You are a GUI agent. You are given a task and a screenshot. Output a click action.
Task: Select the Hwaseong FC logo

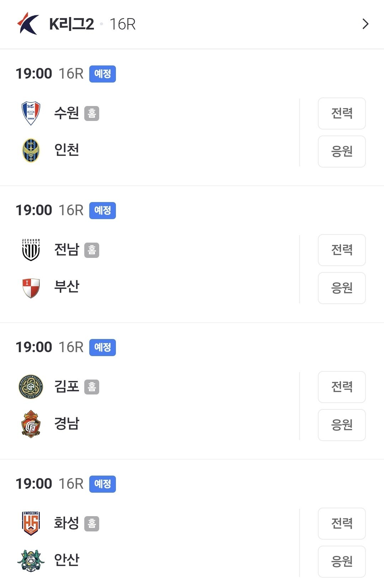(x=31, y=523)
